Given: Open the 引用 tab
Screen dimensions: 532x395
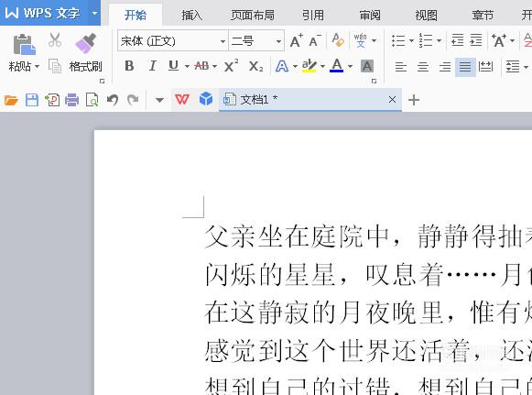Looking at the screenshot, I should (x=313, y=15).
